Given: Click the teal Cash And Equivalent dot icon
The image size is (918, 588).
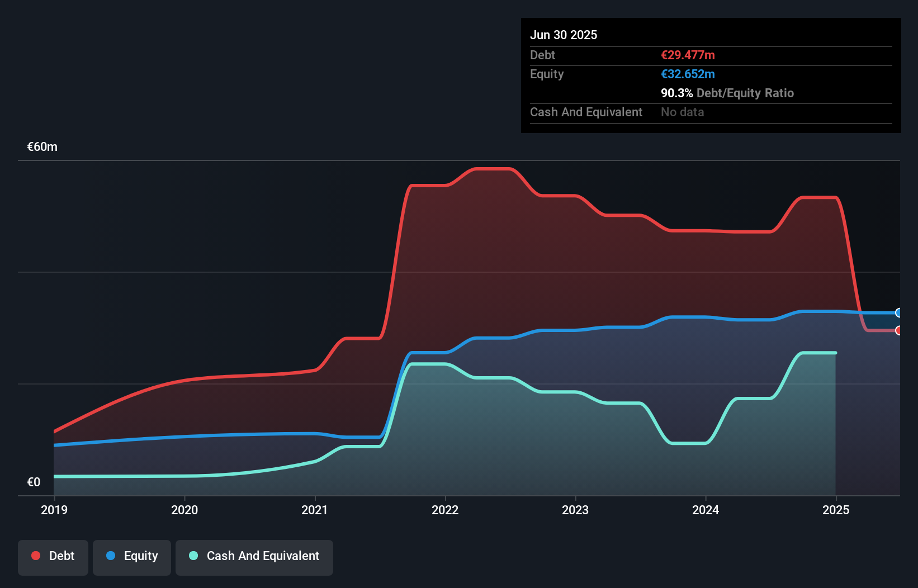Looking at the screenshot, I should (193, 556).
